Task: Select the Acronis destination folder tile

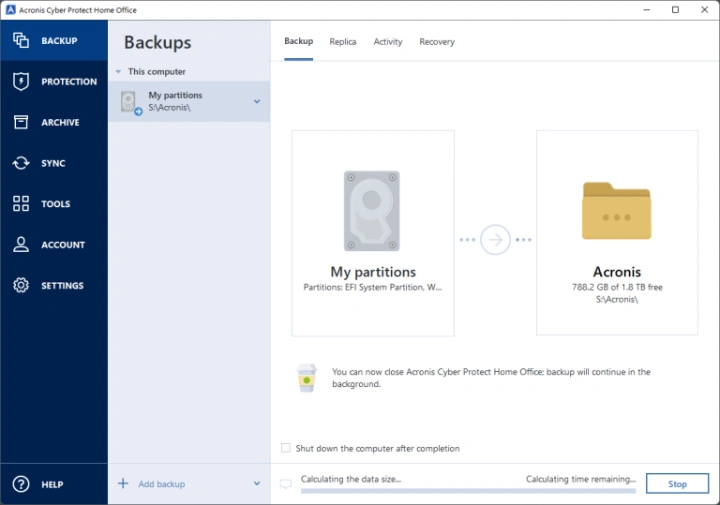Action: [617, 232]
